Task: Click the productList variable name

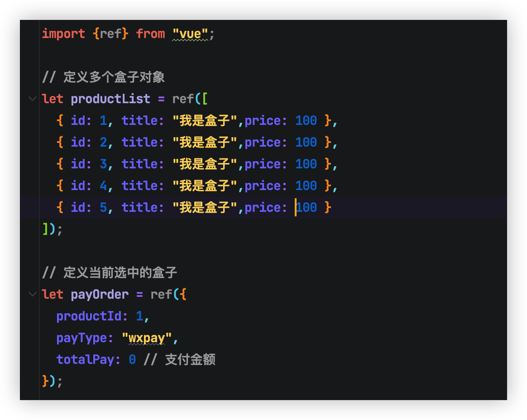Action: [x=110, y=99]
